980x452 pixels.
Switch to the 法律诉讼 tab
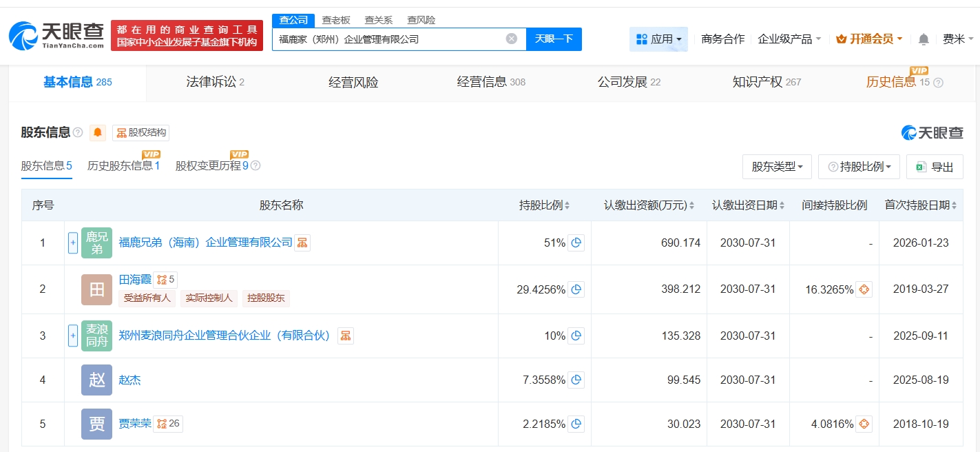coord(215,83)
